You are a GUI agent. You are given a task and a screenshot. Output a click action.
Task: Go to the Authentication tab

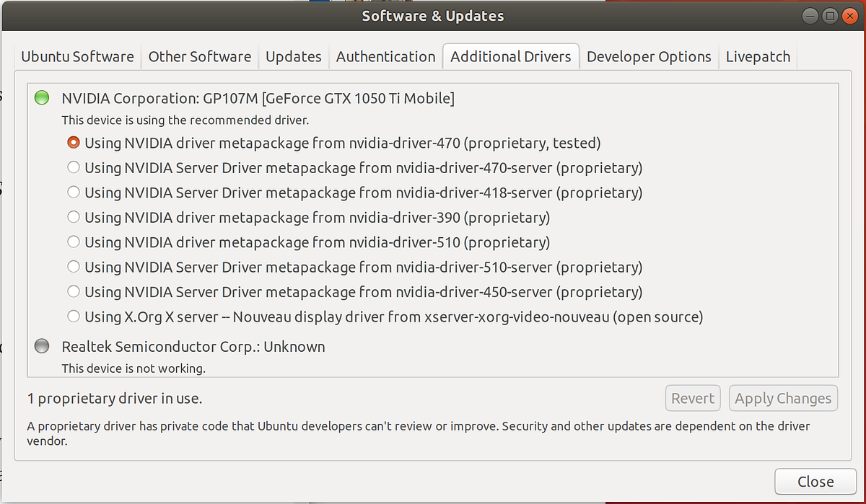pos(385,56)
